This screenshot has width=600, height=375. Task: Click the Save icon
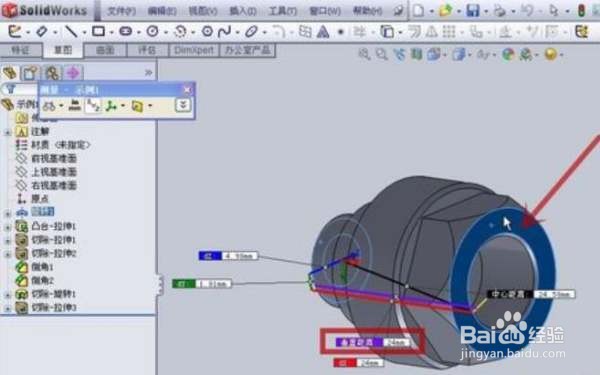pyautogui.click(x=473, y=11)
